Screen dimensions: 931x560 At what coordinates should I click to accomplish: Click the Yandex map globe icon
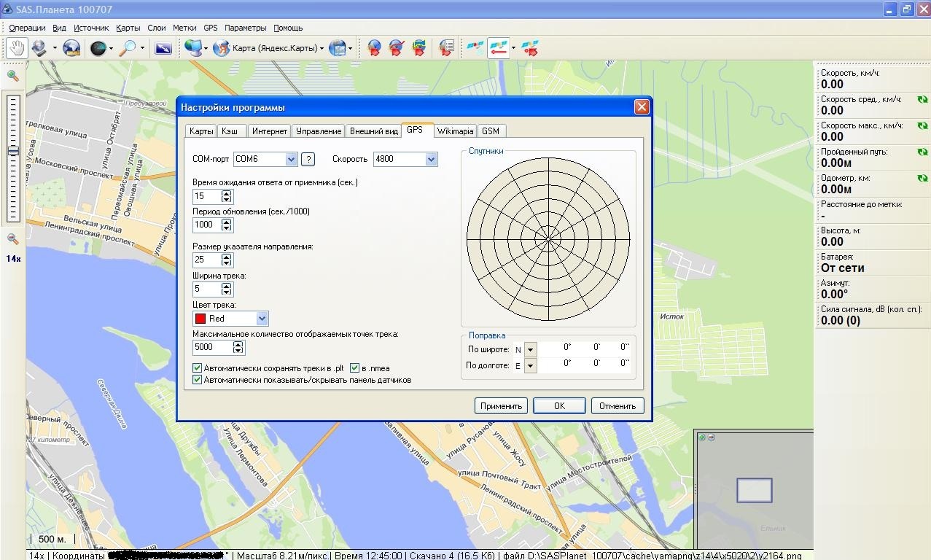coord(221,48)
